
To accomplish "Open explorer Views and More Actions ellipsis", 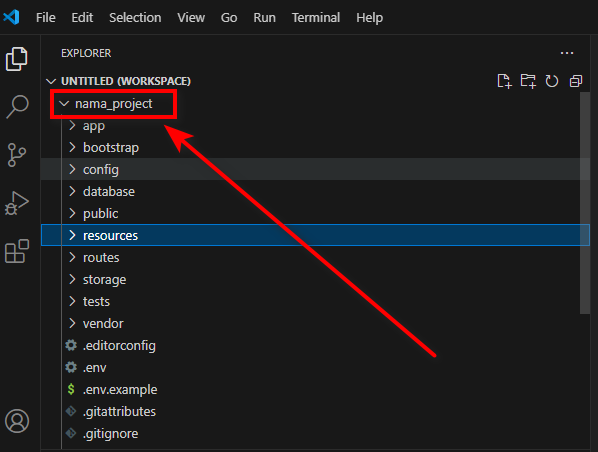I will [567, 53].
